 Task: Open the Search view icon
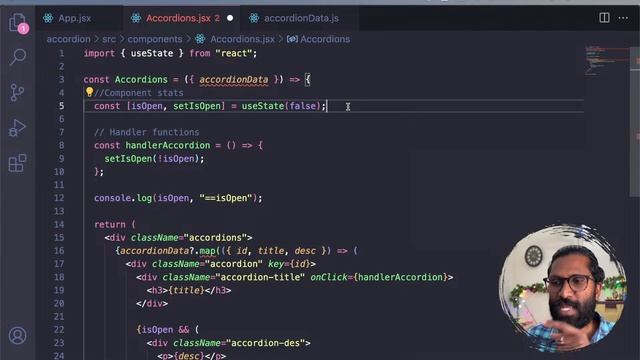click(18, 57)
